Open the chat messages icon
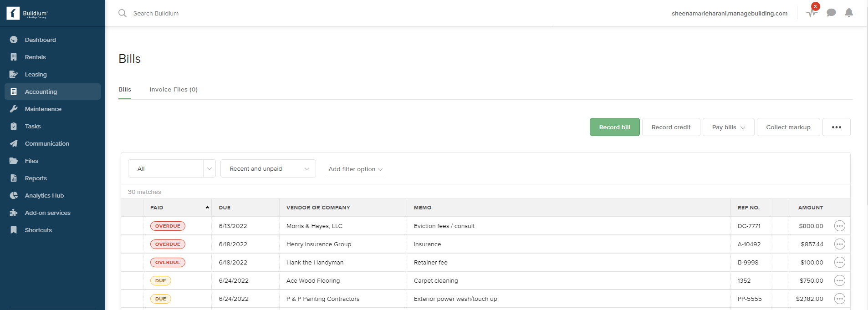Image resolution: width=868 pixels, height=310 pixels. 831,13
